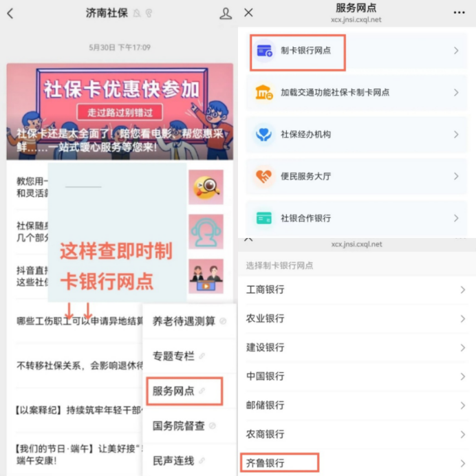
Task: Click the 加载交通功能社保卡制卡网点 bank icon
Action: tap(264, 92)
